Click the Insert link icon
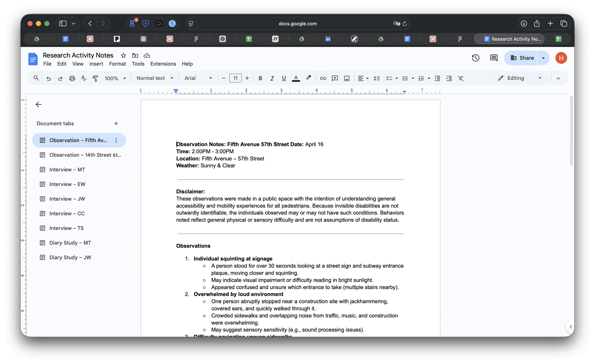The width and height of the screenshot is (595, 364). [323, 78]
